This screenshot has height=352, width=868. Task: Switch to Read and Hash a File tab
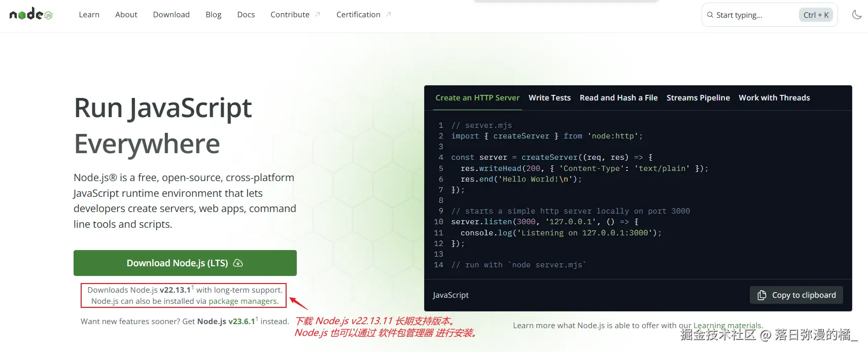(618, 98)
